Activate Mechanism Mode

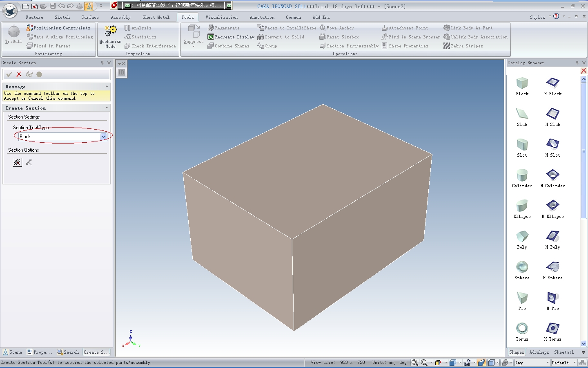coord(110,36)
